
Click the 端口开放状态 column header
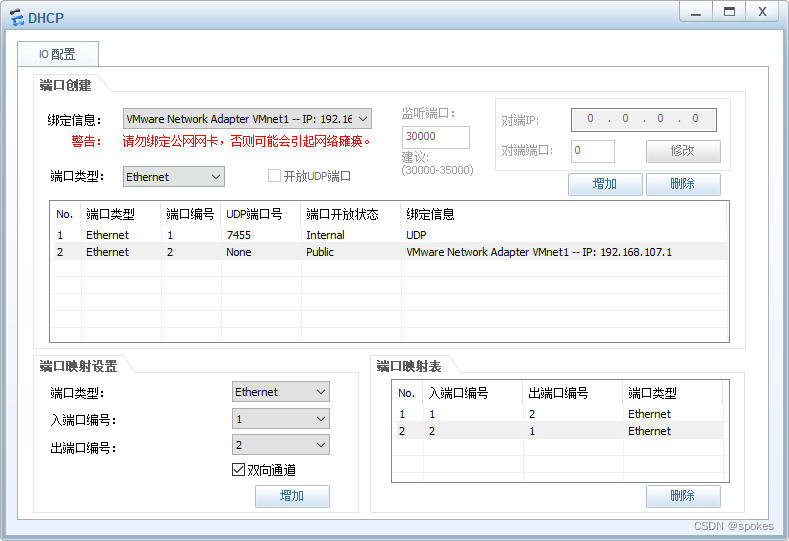point(351,214)
